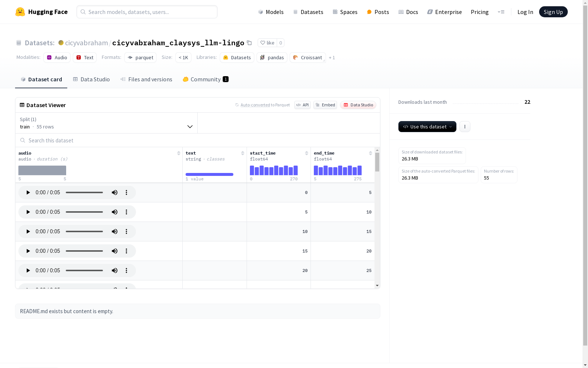Screen dimensions: 588x368
Task: Focus the Search this dataset field
Action: click(x=198, y=141)
